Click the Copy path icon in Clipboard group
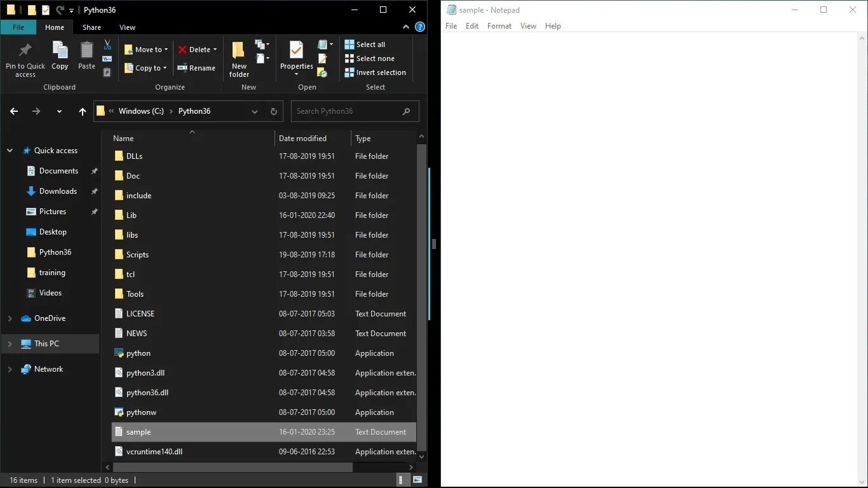Image resolution: width=868 pixels, height=488 pixels. click(x=107, y=59)
